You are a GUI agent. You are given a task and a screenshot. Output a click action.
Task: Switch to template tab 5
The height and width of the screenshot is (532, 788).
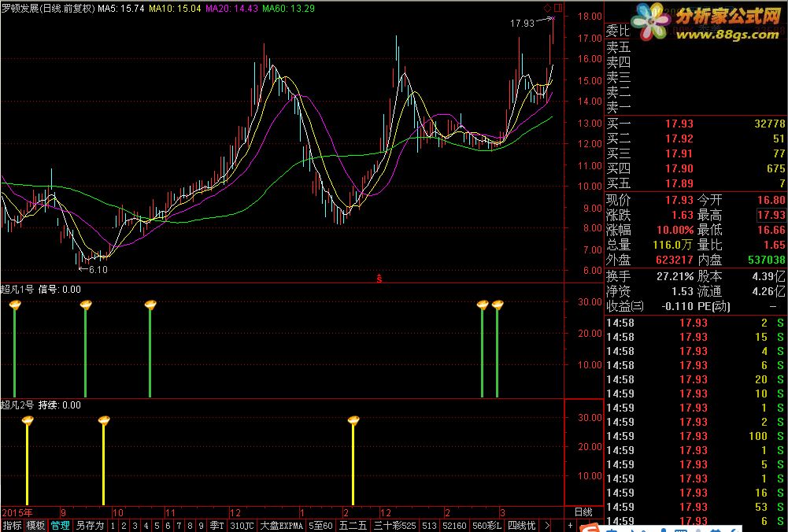157,526
